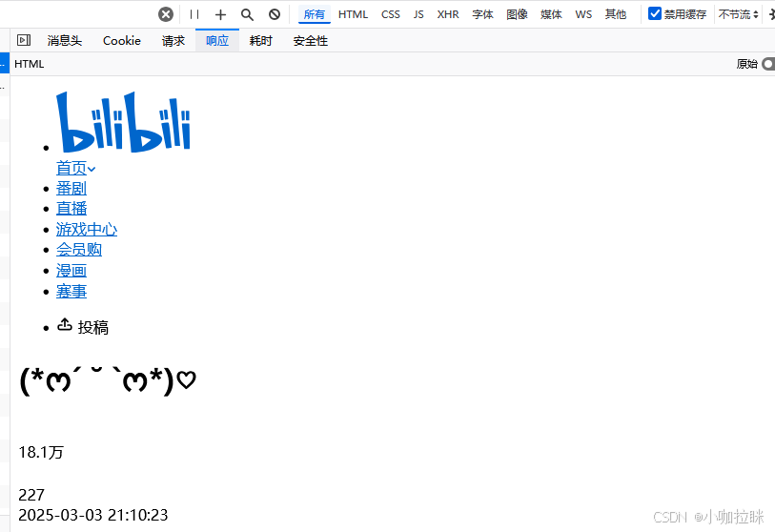The width and height of the screenshot is (775, 532).
Task: Click the date 2025-03-03 21:10:23
Action: coord(92,515)
